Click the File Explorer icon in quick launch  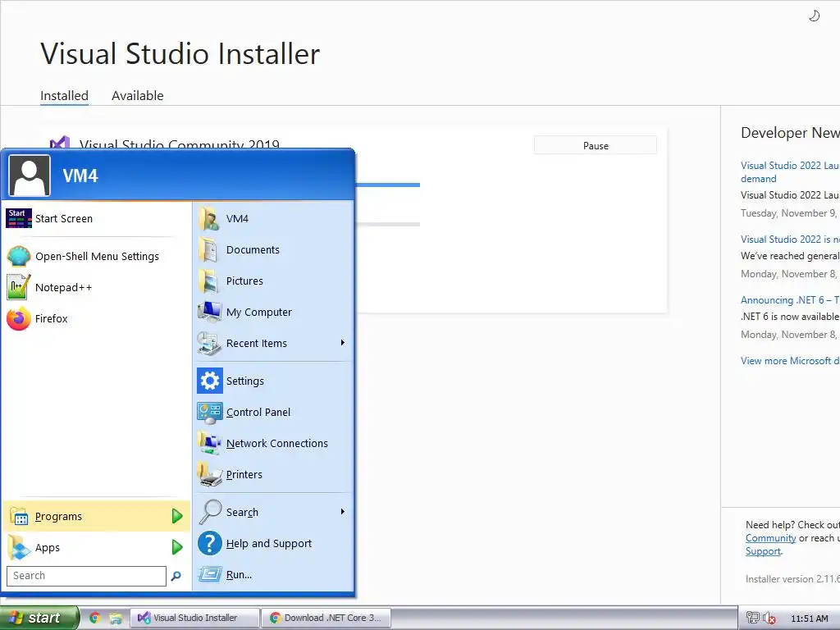115,618
